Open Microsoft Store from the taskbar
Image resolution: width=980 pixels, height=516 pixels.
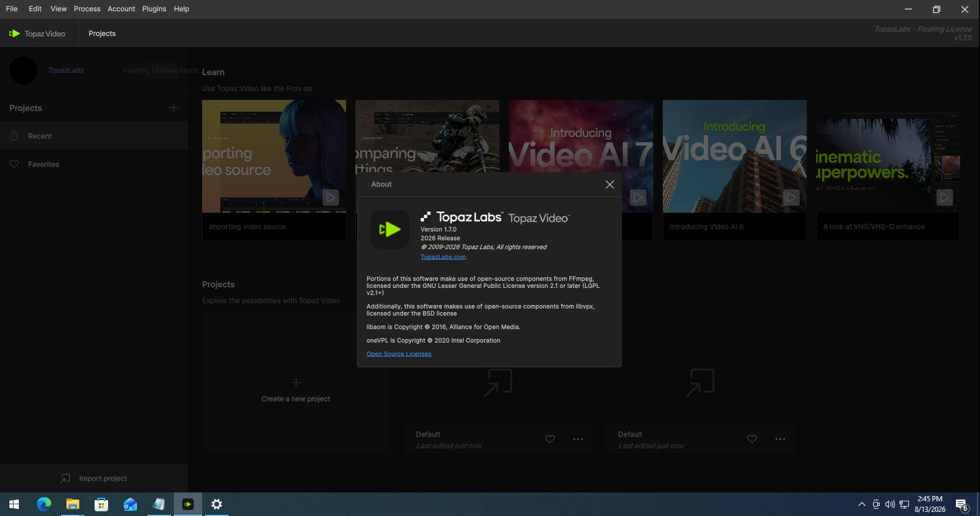pos(101,504)
